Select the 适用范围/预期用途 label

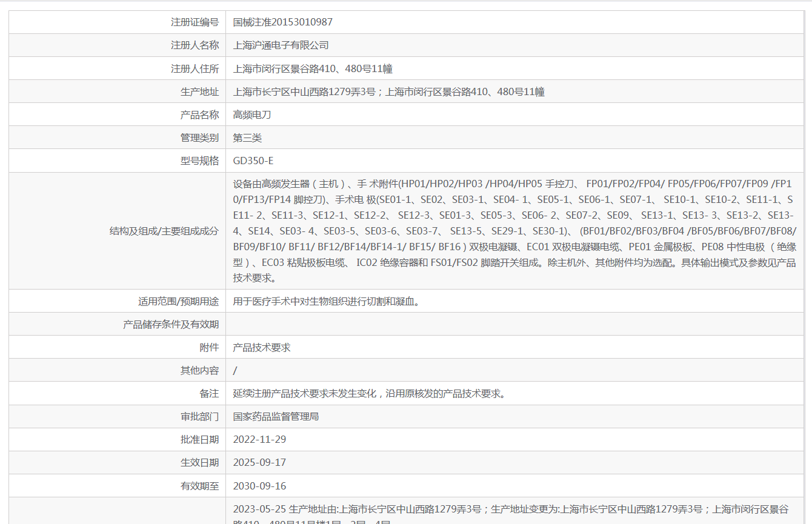pyautogui.click(x=178, y=301)
